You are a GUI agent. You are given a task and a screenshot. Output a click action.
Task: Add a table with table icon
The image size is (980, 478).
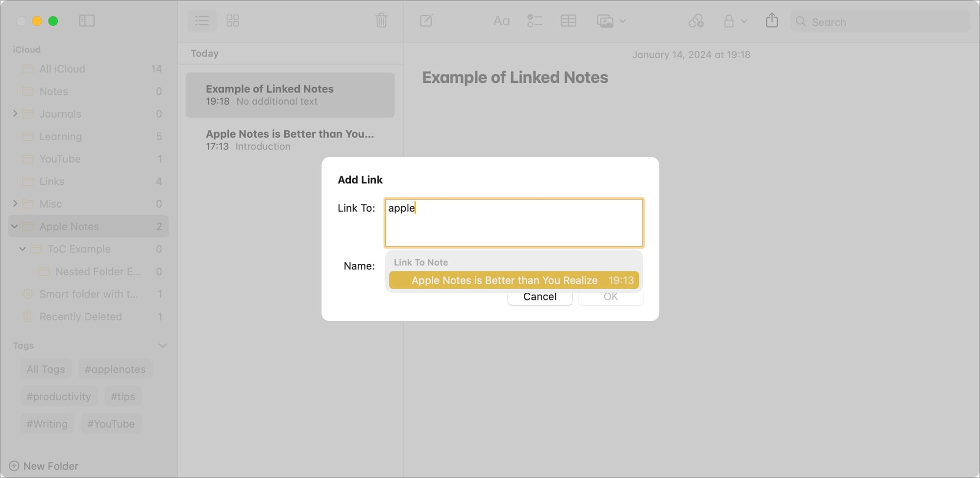[568, 21]
